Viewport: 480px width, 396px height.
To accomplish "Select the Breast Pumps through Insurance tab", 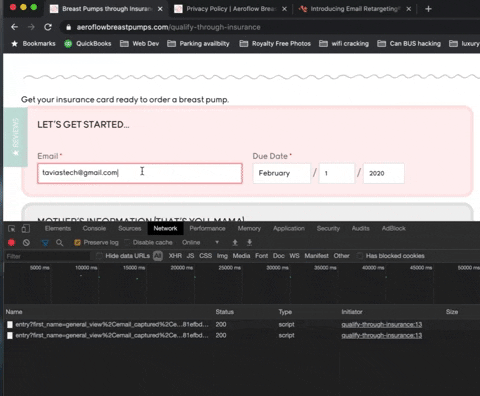I will tap(106, 9).
